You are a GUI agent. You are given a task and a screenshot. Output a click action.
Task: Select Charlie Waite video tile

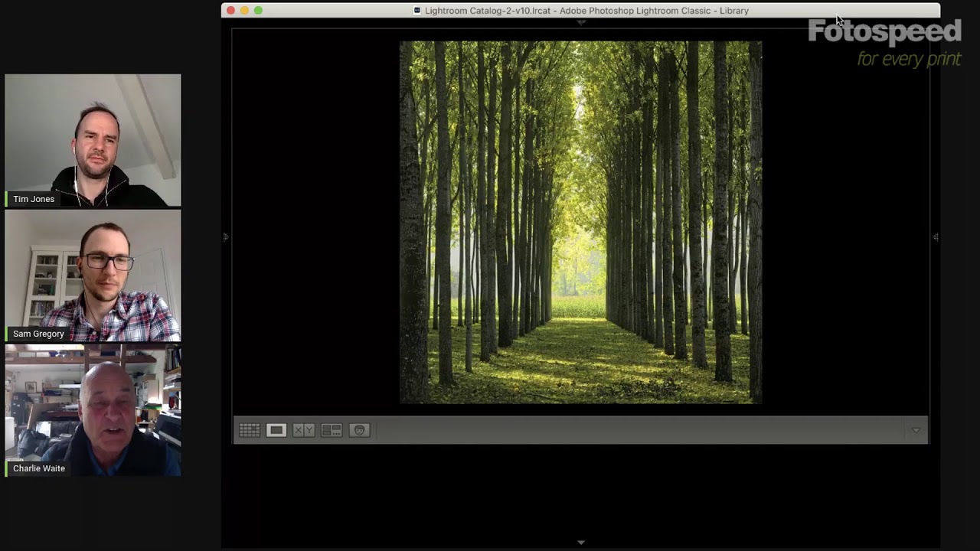[93, 410]
